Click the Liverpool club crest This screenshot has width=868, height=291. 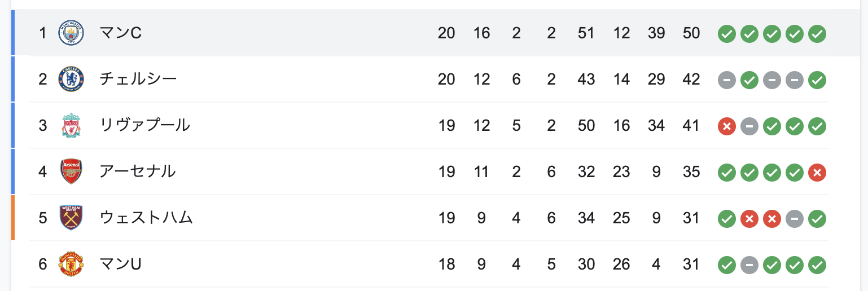coord(71,126)
